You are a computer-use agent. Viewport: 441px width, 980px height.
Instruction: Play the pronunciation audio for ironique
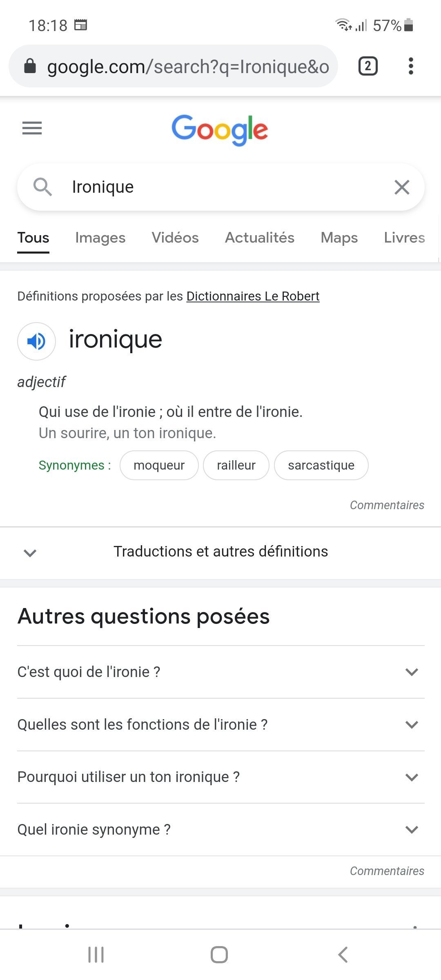point(36,341)
